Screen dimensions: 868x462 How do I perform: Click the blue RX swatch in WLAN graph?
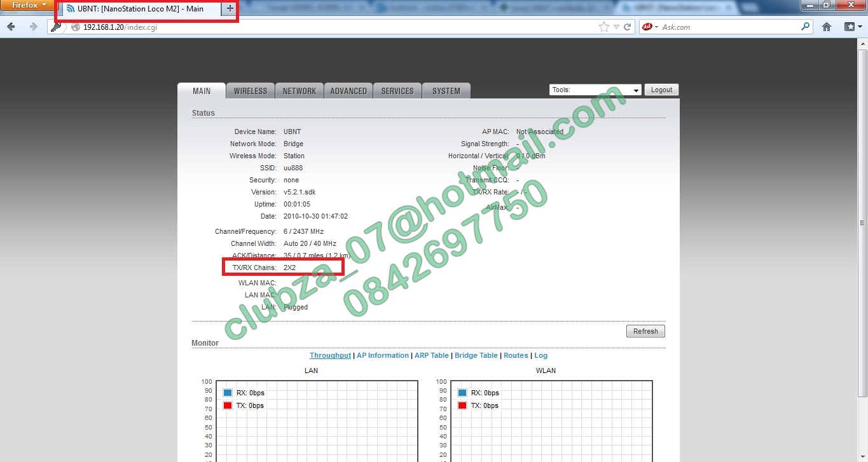(x=462, y=393)
